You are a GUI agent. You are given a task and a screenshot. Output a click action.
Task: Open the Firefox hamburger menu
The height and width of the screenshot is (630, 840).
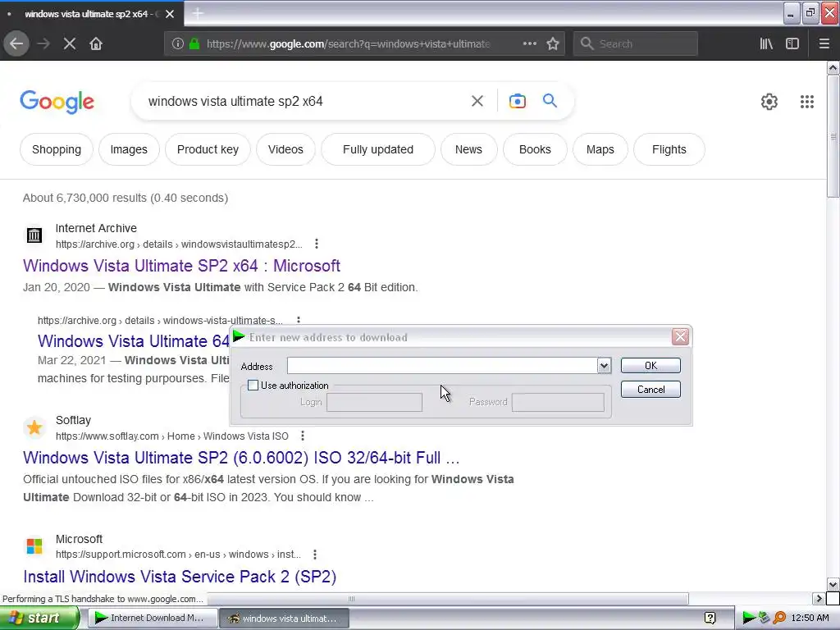tap(824, 44)
